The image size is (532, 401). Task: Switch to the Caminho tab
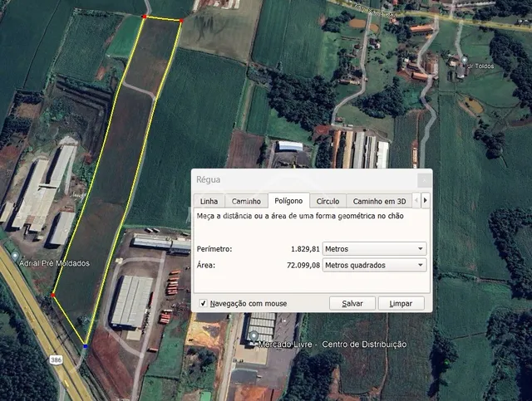pos(246,201)
